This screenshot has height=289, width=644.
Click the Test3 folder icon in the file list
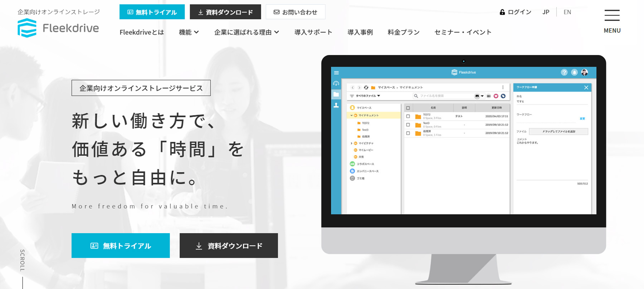pyautogui.click(x=418, y=125)
